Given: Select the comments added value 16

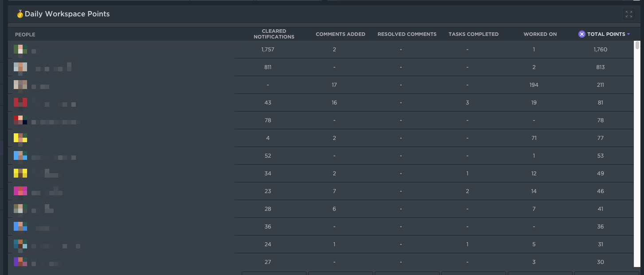Looking at the screenshot, I should [x=334, y=103].
